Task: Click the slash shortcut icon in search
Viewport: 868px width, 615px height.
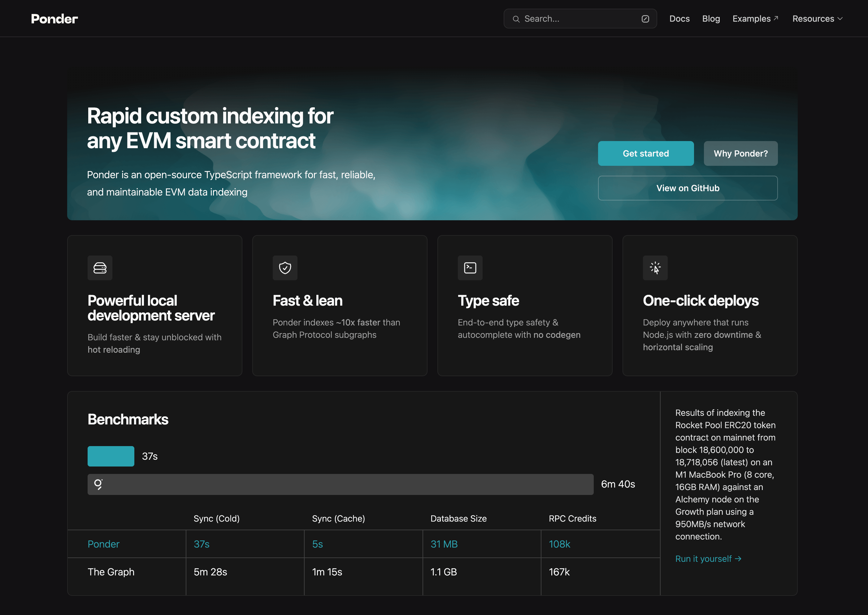Action: [645, 19]
